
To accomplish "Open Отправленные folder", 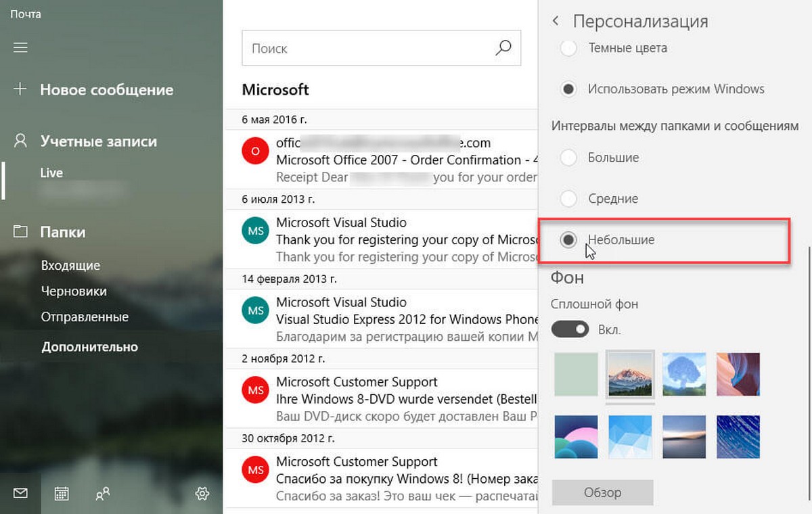I will 85,317.
